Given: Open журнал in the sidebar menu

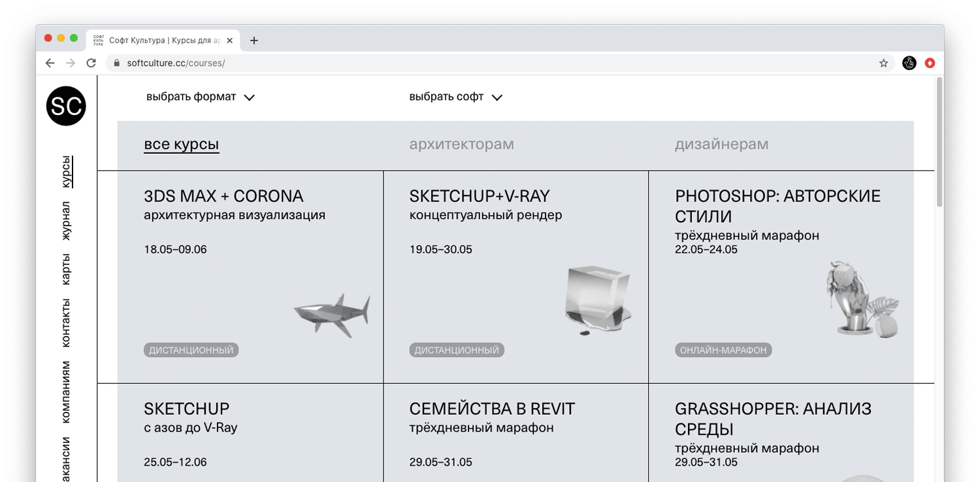Looking at the screenshot, I should point(67,221).
